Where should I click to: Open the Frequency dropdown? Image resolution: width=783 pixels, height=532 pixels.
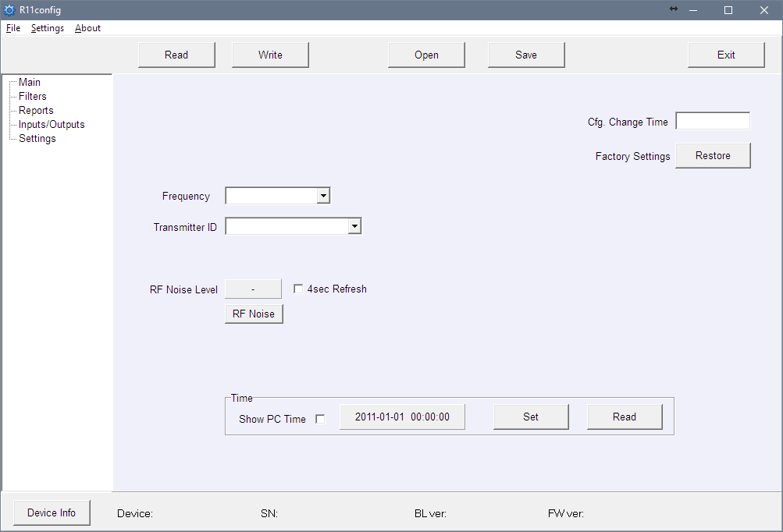(323, 195)
